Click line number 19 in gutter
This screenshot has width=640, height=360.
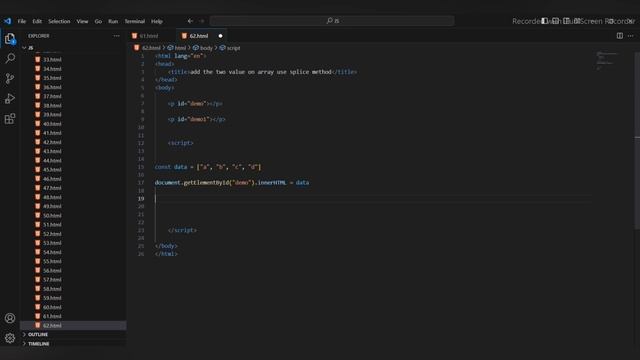(141, 199)
